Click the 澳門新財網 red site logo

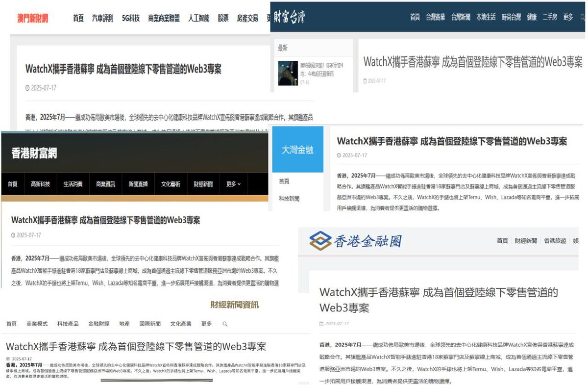pos(32,18)
